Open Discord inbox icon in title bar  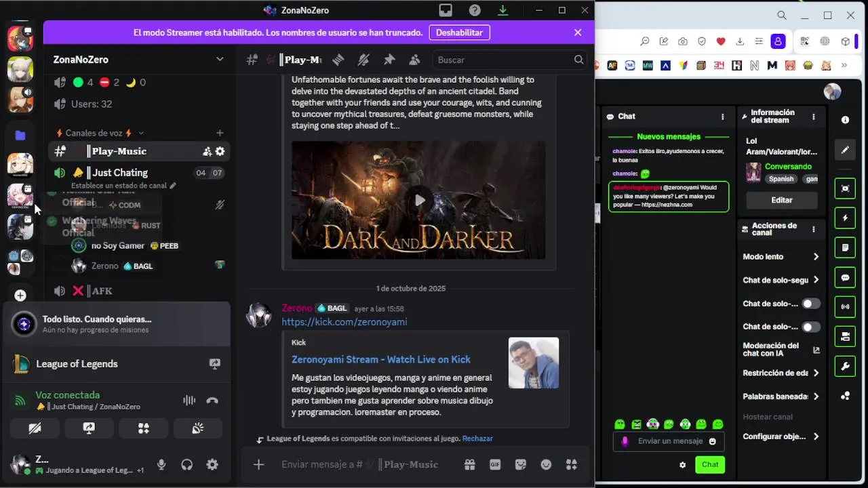[x=446, y=10]
